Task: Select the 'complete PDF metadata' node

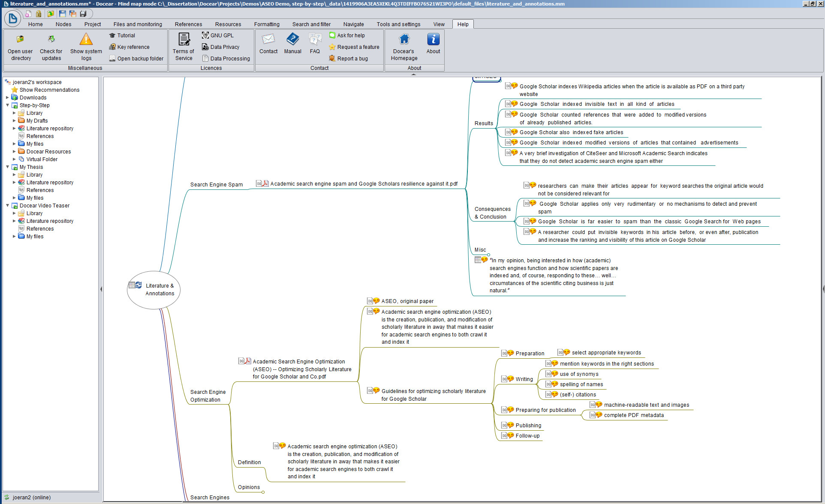Action: pyautogui.click(x=634, y=415)
